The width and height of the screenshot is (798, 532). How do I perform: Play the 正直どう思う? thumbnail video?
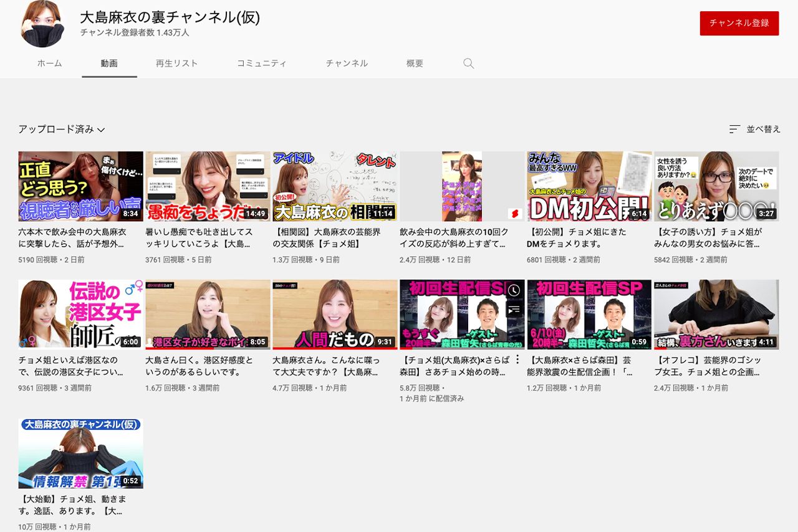coord(80,186)
